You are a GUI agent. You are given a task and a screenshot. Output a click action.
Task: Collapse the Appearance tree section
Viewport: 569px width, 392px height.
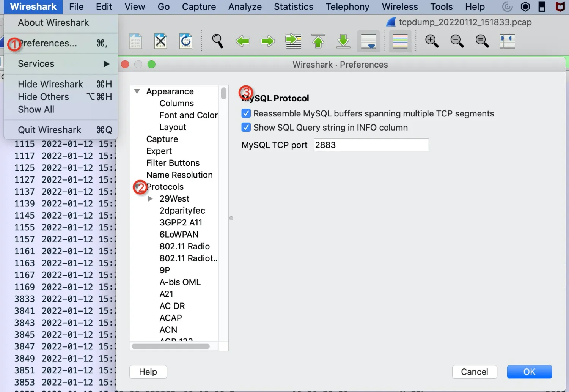(137, 91)
